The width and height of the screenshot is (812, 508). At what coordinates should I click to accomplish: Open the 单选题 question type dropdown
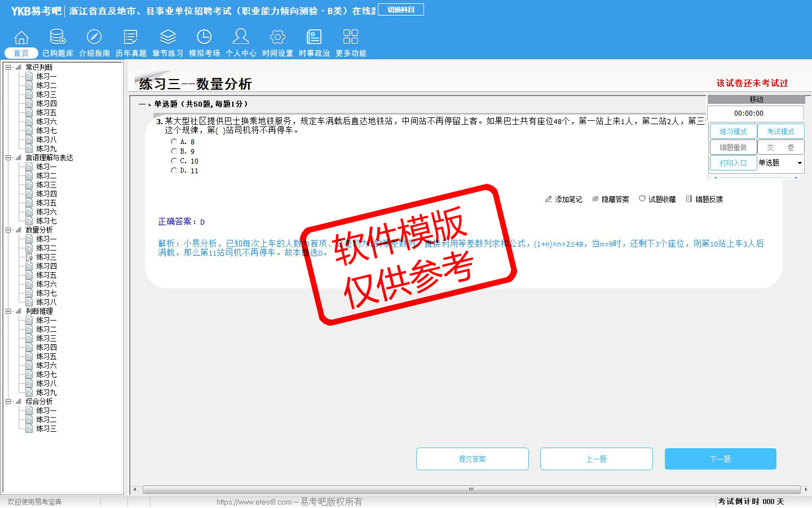pos(799,163)
